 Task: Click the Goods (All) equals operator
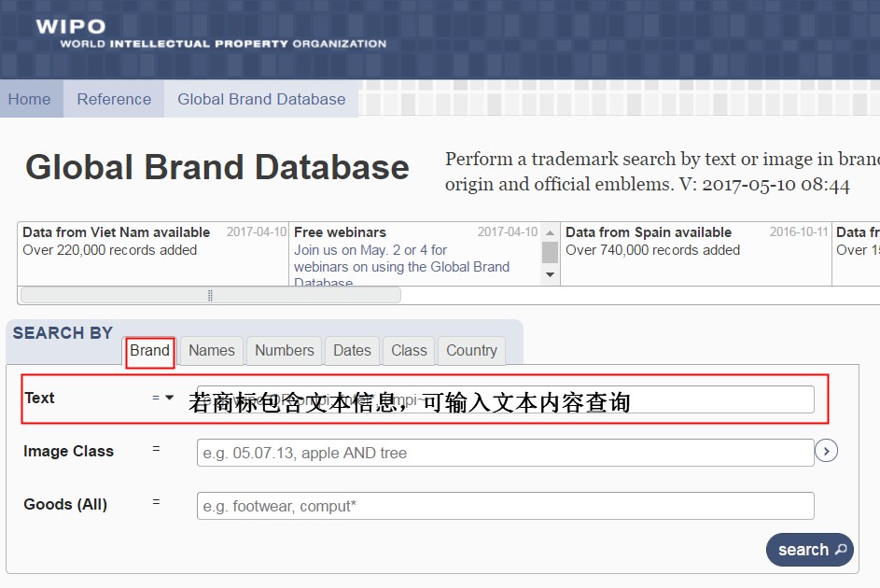point(156,502)
